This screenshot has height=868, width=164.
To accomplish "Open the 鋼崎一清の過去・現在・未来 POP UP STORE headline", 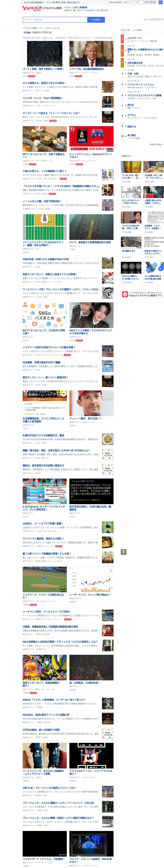I will click(x=56, y=450).
